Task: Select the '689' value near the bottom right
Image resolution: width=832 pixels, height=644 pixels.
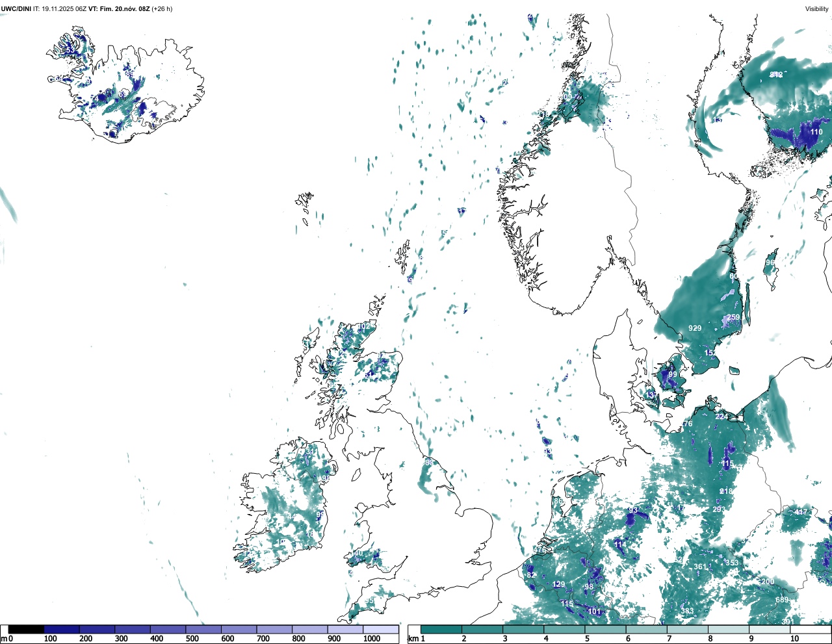Action: click(782, 600)
